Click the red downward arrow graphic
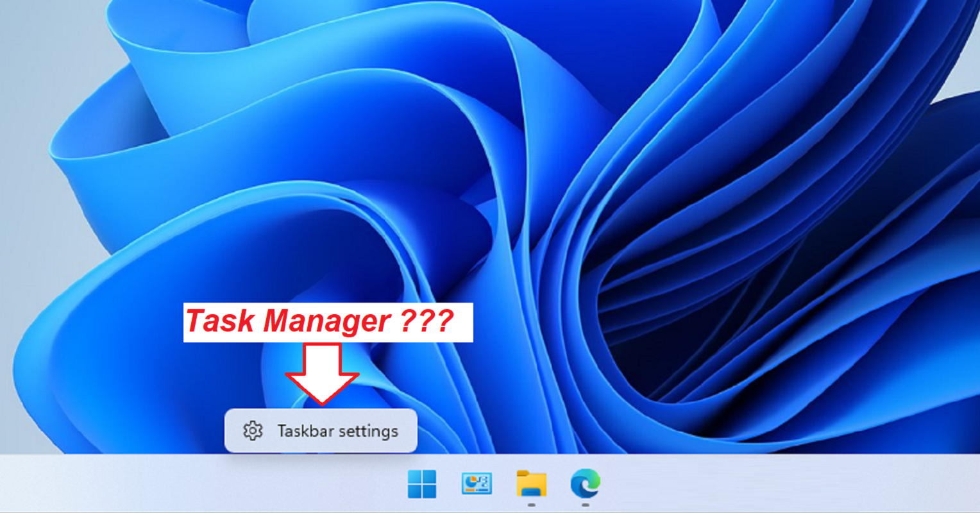 [x=323, y=373]
